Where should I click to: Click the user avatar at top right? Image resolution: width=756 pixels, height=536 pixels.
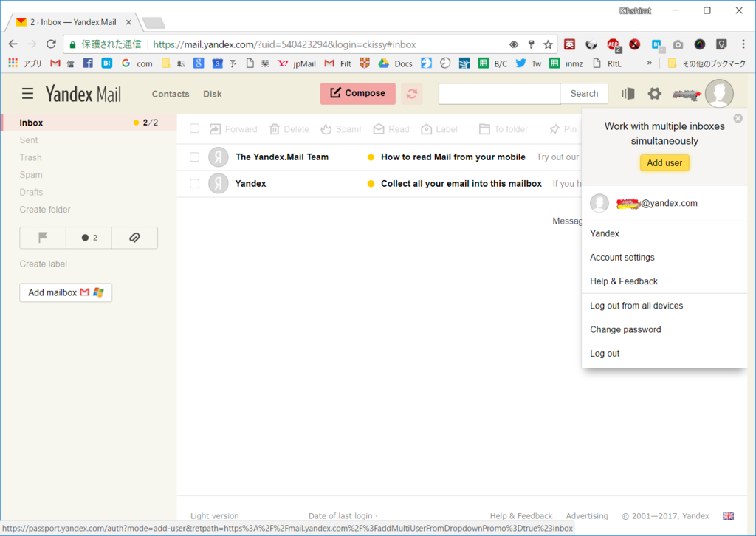[719, 94]
